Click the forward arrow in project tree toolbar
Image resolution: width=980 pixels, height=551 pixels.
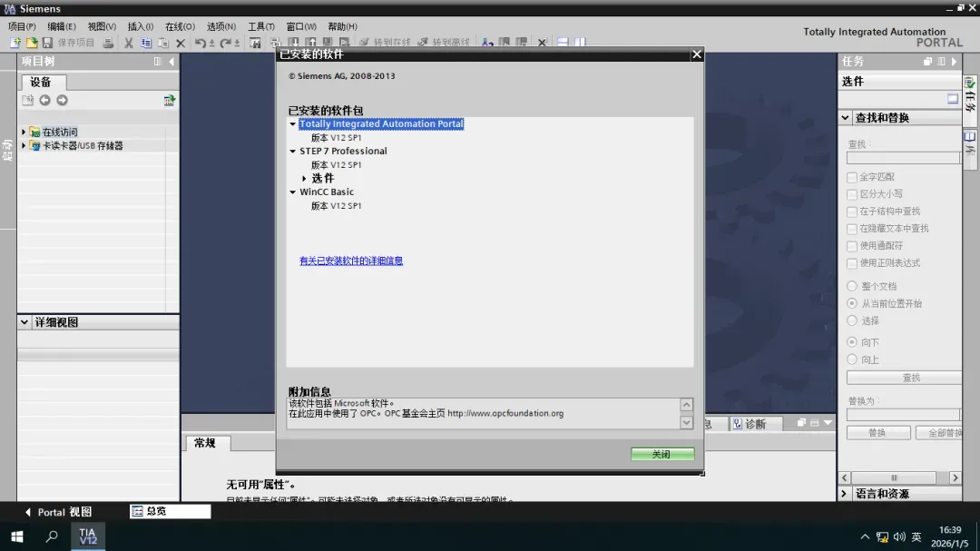pos(62,100)
